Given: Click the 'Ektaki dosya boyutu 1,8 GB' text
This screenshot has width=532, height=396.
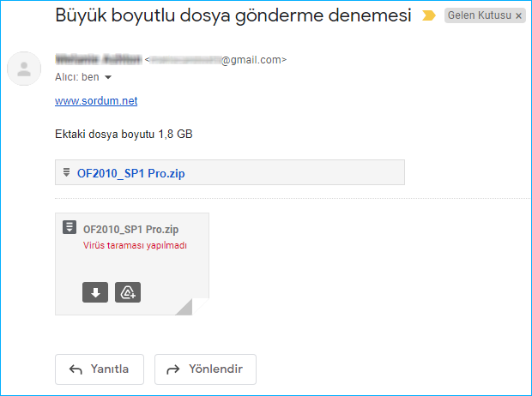Looking at the screenshot, I should pos(124,134).
